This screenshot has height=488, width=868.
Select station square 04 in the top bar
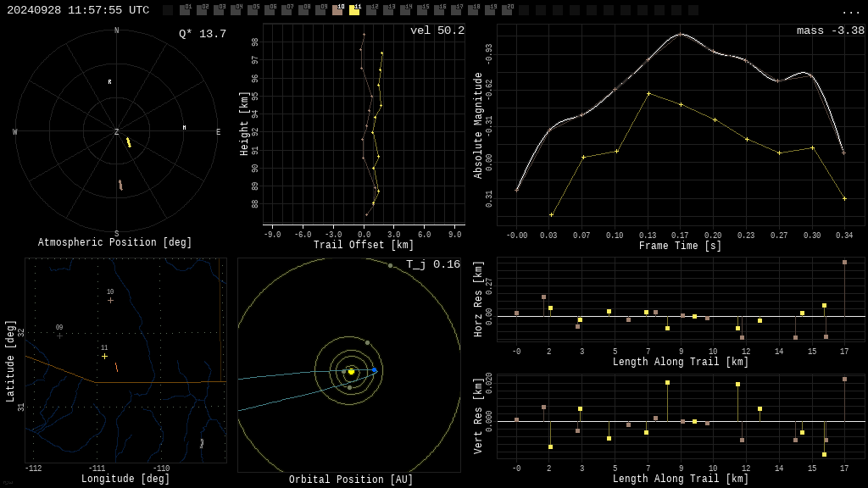(x=236, y=10)
